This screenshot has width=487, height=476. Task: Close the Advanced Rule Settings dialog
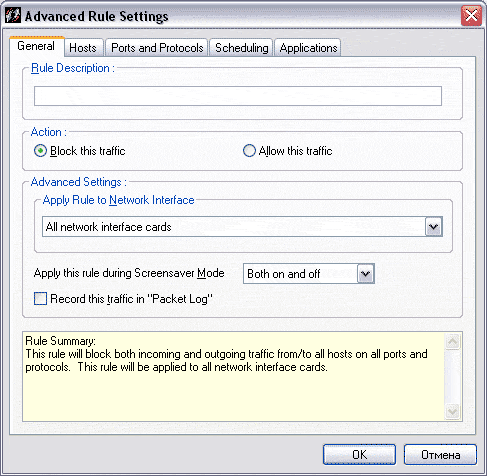tap(471, 16)
